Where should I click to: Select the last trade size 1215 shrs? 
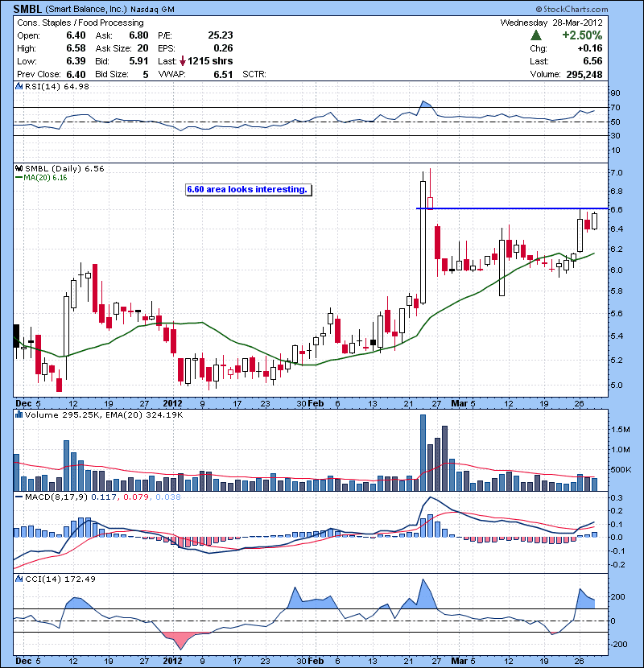(210, 61)
